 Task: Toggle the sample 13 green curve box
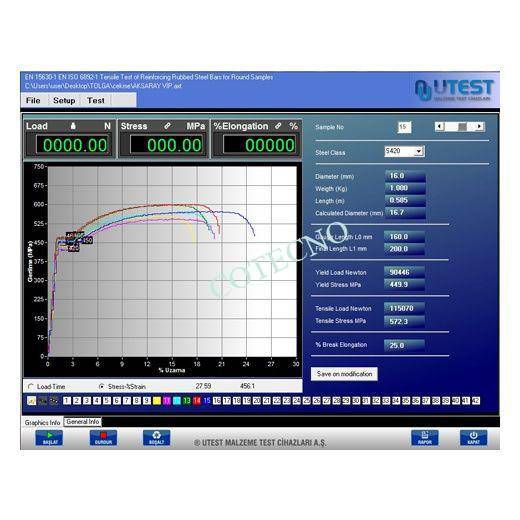click(x=187, y=401)
